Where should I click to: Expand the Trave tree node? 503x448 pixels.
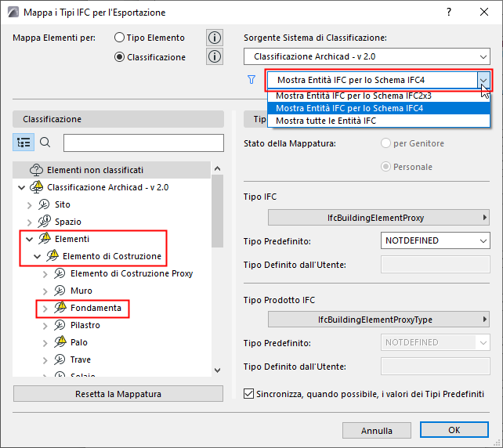(x=45, y=360)
